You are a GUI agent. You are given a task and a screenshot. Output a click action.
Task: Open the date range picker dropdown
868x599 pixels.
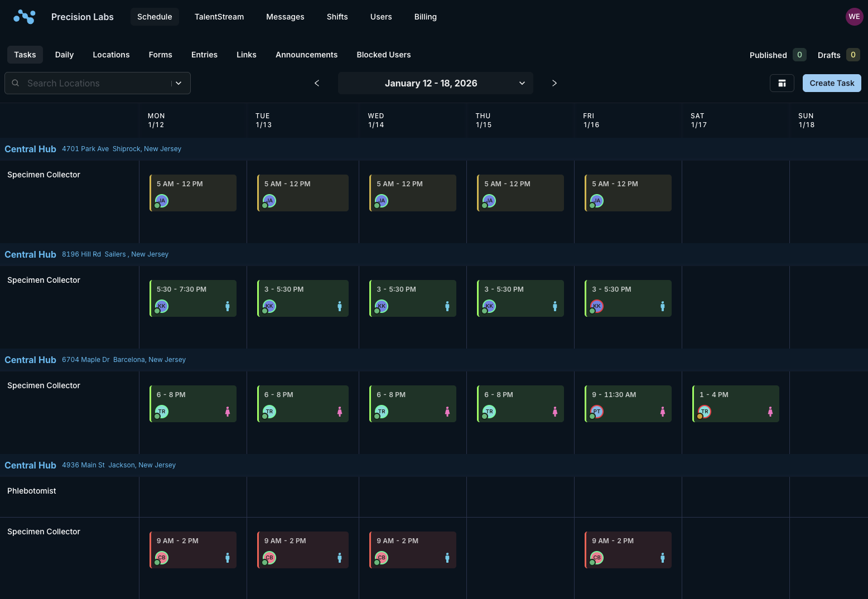tap(522, 83)
